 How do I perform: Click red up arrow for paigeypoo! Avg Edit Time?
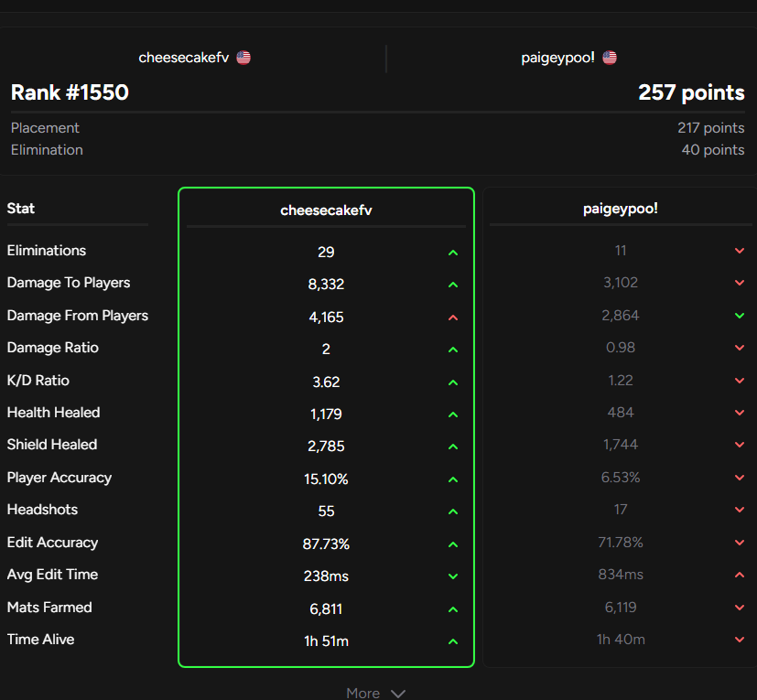(x=739, y=575)
